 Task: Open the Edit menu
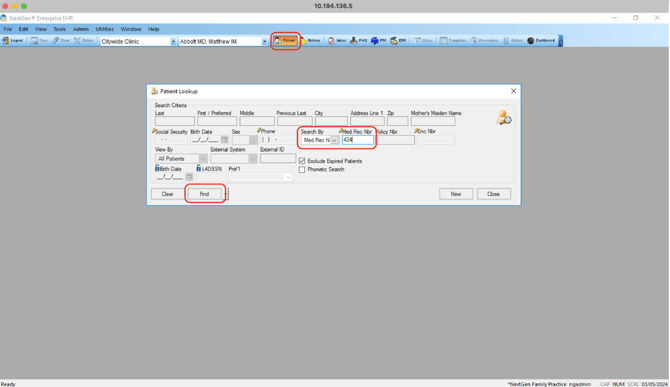(x=23, y=29)
